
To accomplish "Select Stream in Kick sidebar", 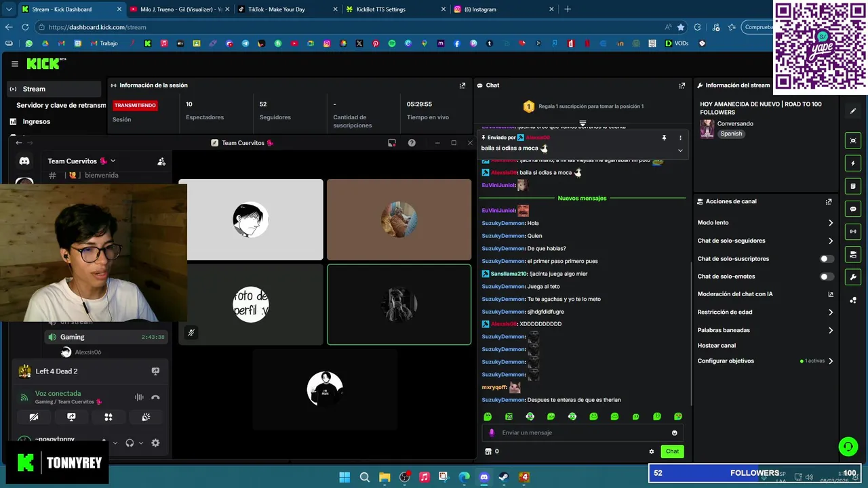I will (x=54, y=89).
